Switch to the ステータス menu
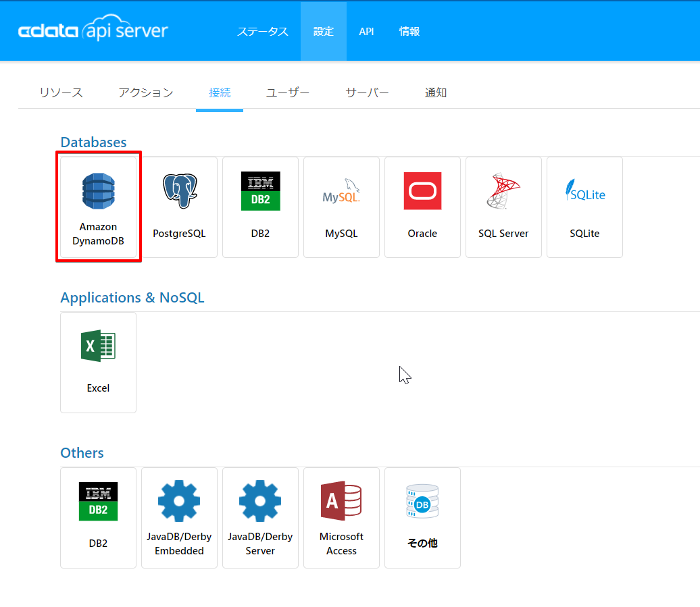Image resolution: width=700 pixels, height=607 pixels. [262, 31]
